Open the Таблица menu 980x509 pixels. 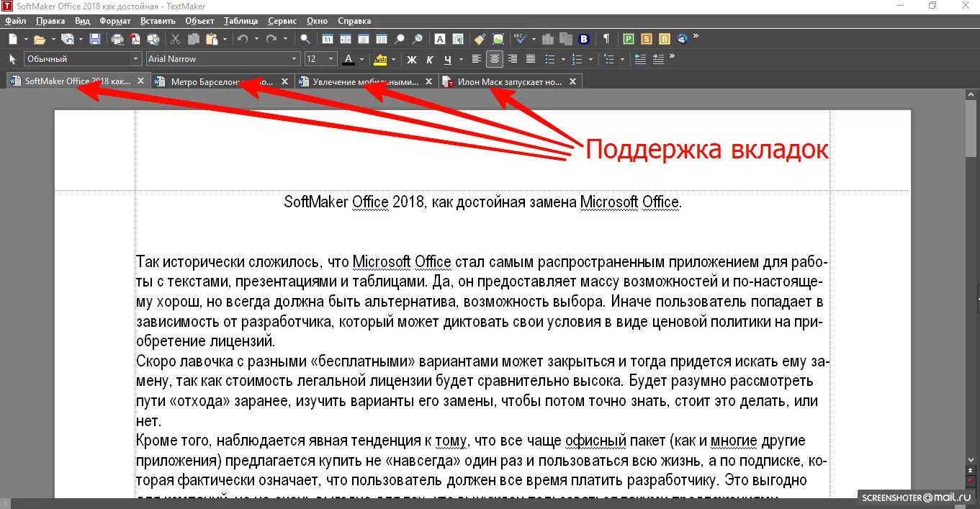pos(241,21)
